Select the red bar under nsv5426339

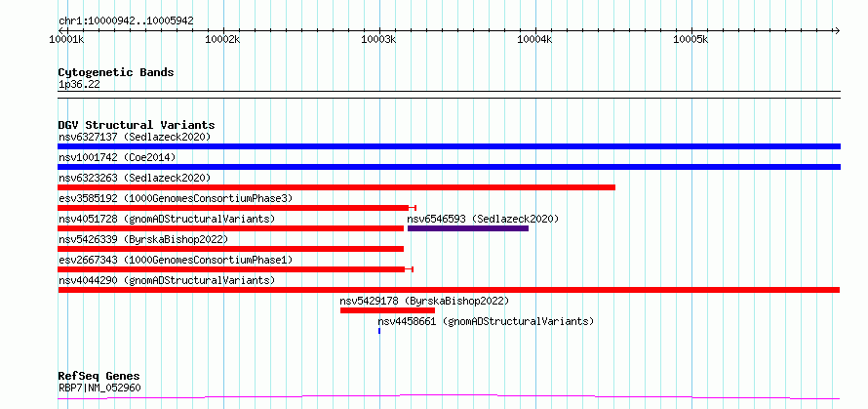(231, 249)
